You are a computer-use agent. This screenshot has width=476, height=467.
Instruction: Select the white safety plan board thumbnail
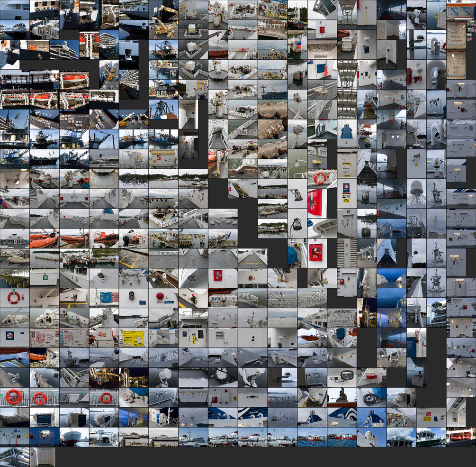[x=342, y=318]
